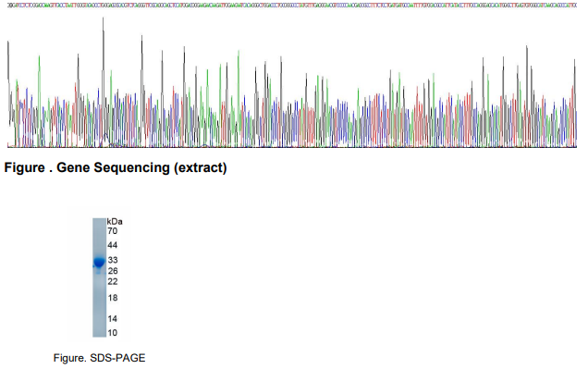Click the kDa unit label above markers
588x369 pixels.
coord(115,222)
